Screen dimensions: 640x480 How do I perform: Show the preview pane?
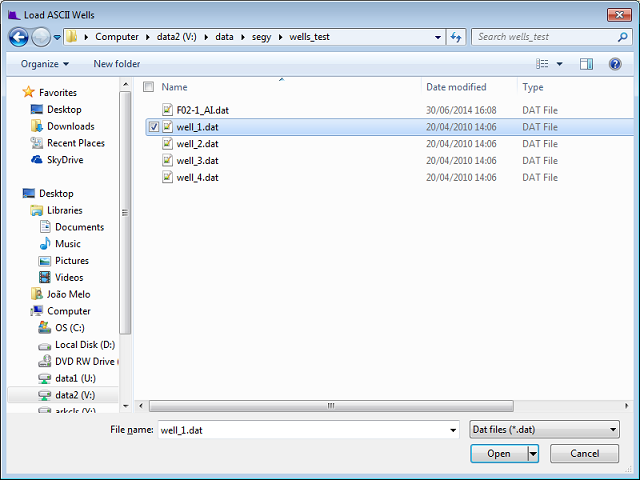pyautogui.click(x=587, y=64)
